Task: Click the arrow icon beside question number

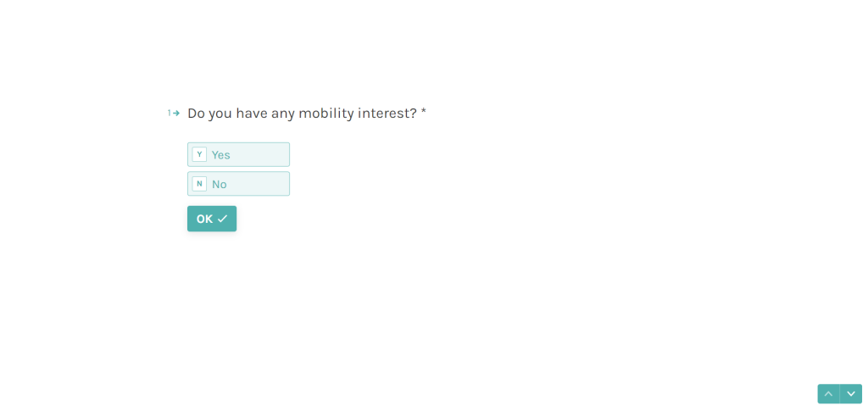Action: pyautogui.click(x=176, y=113)
